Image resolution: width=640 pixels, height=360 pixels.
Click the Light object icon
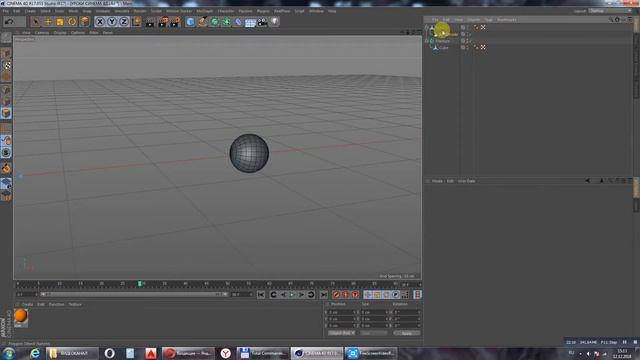click(x=275, y=21)
